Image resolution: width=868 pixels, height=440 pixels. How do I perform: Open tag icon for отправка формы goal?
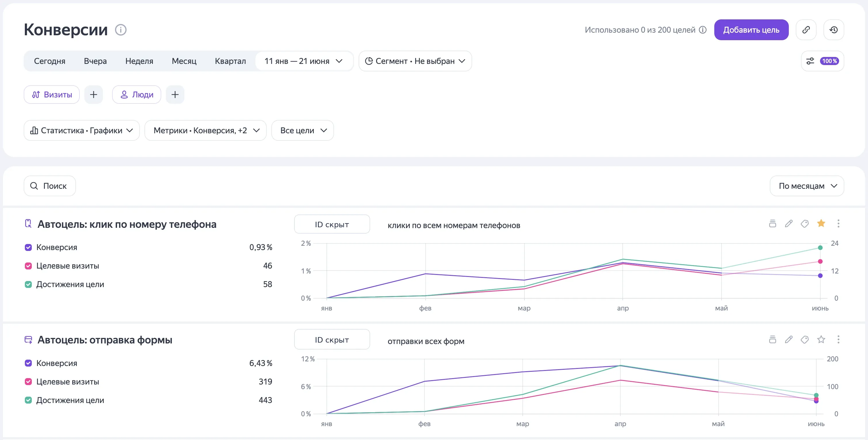805,339
